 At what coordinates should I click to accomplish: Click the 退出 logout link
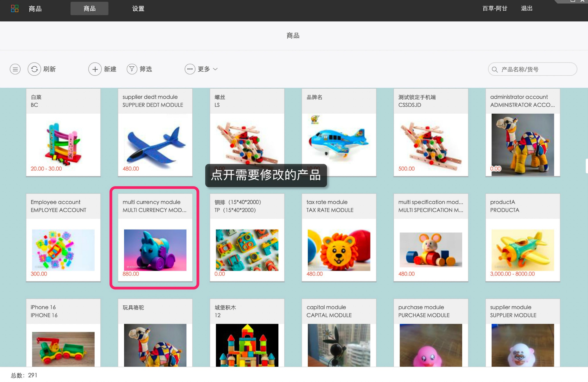pos(527,8)
